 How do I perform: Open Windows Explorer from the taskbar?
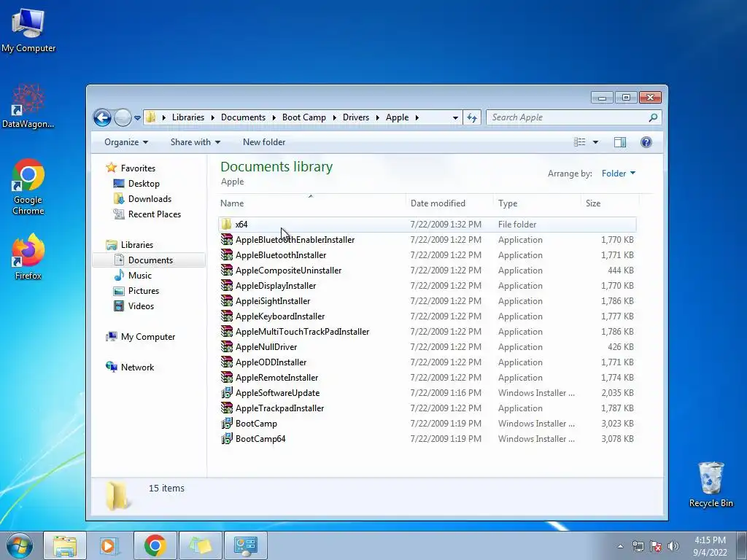click(x=65, y=545)
